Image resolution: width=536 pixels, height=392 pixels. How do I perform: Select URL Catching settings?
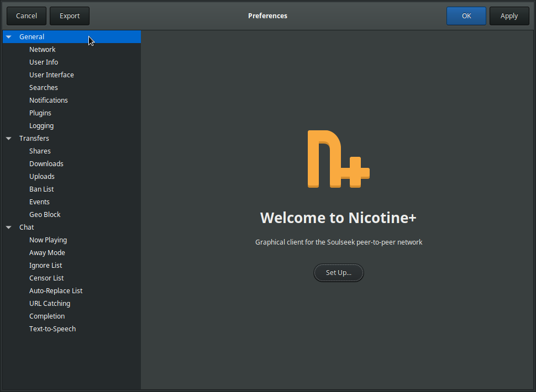click(72, 304)
